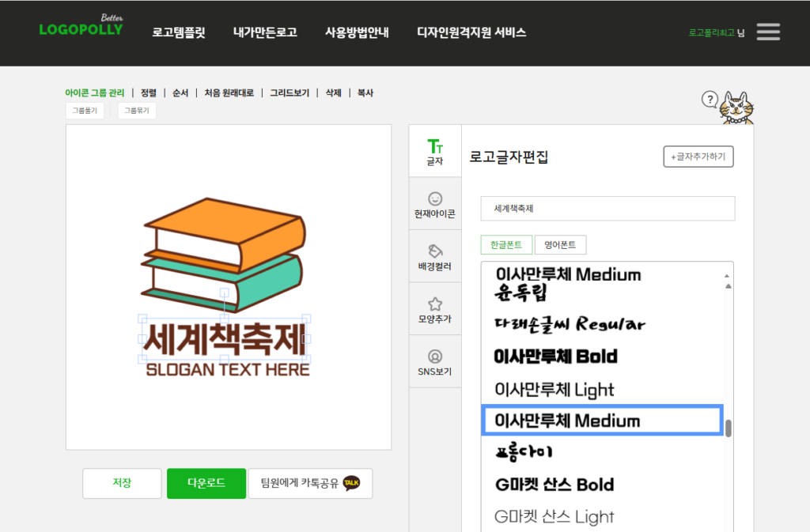
Task: Open 내가만든로고 menu
Action: [x=265, y=32]
